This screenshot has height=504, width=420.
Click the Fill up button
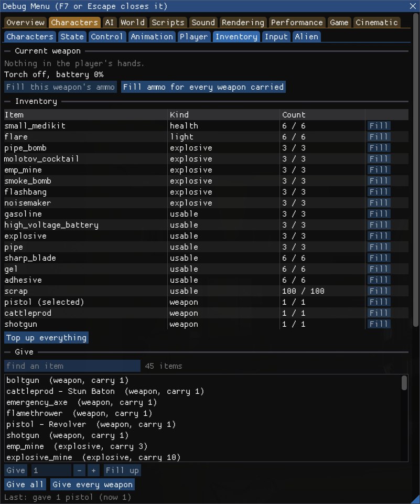[x=122, y=470]
